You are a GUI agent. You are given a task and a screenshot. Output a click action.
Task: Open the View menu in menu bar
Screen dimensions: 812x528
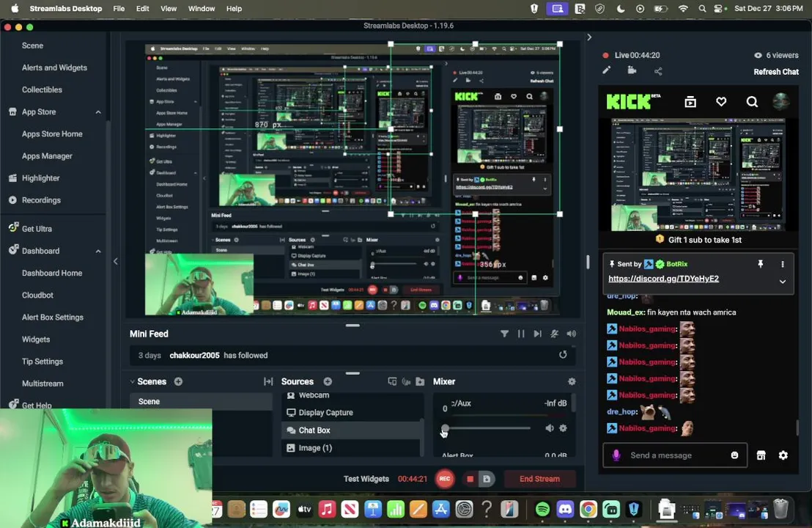(169, 8)
